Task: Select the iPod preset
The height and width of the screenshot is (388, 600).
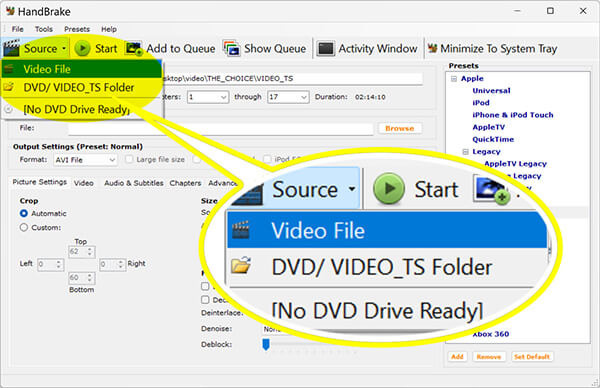Action: (x=481, y=103)
